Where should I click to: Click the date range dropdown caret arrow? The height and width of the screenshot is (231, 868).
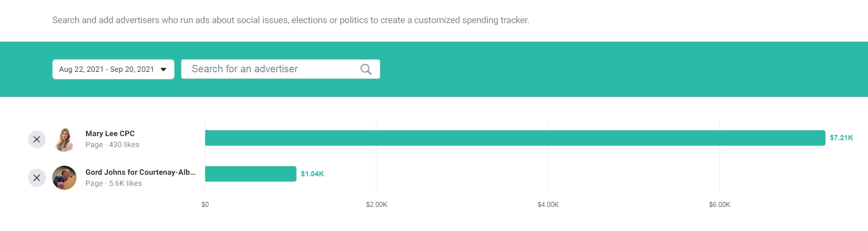point(163,69)
